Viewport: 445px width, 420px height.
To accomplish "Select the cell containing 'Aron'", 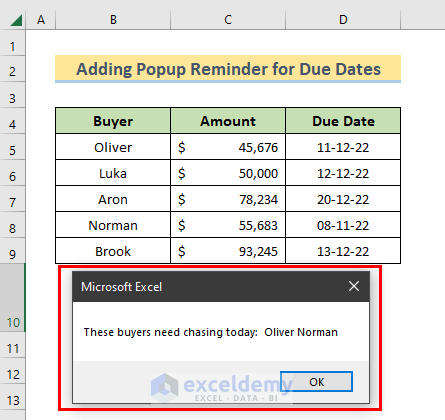I will [113, 199].
